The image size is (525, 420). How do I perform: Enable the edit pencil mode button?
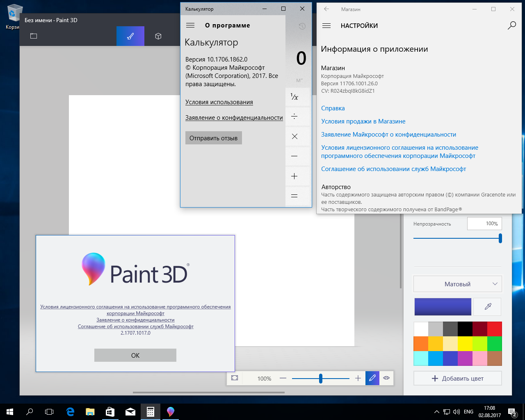point(372,378)
